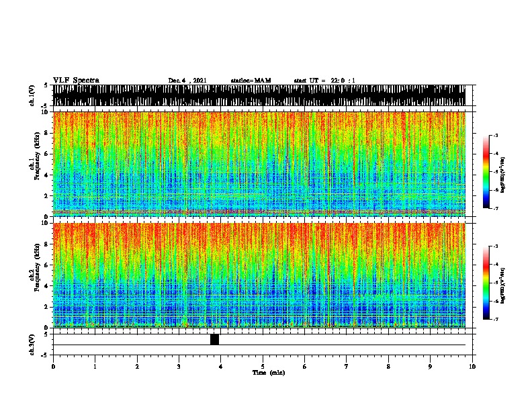Click the "-7" label on ch.2 color bar

tap(496, 319)
